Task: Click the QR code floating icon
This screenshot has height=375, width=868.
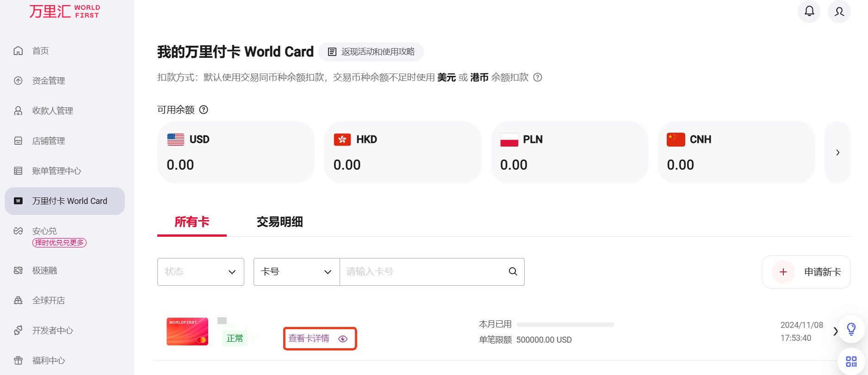Action: [851, 361]
